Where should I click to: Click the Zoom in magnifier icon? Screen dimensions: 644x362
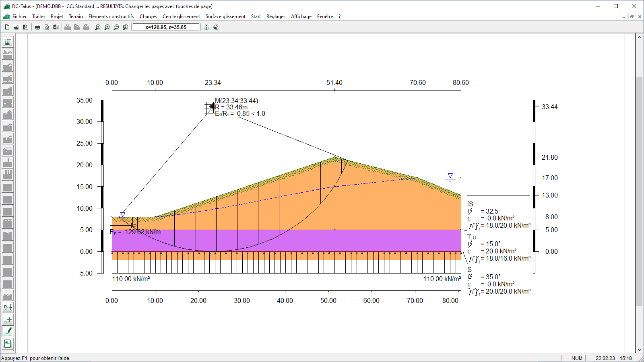(x=107, y=27)
